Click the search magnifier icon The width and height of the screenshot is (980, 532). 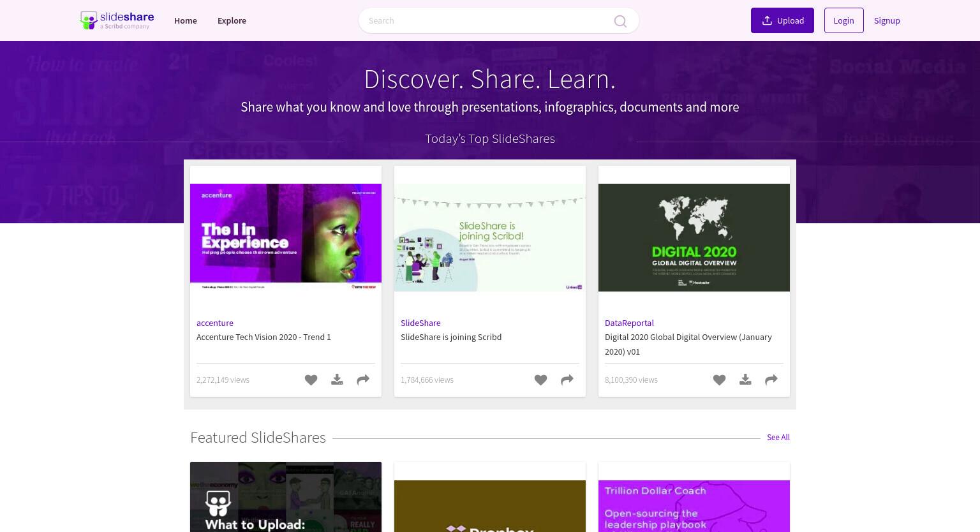click(x=620, y=21)
